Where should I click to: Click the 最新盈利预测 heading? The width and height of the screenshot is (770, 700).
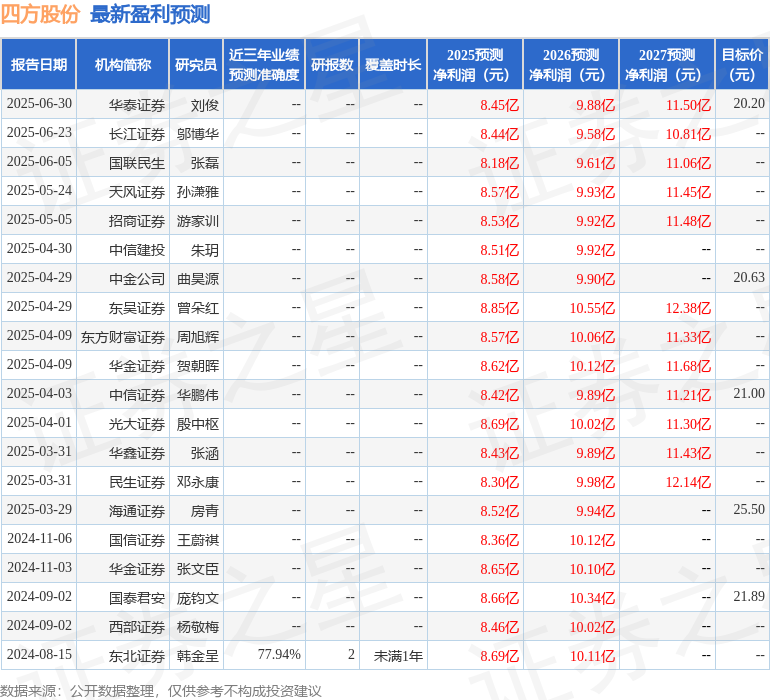pos(150,14)
